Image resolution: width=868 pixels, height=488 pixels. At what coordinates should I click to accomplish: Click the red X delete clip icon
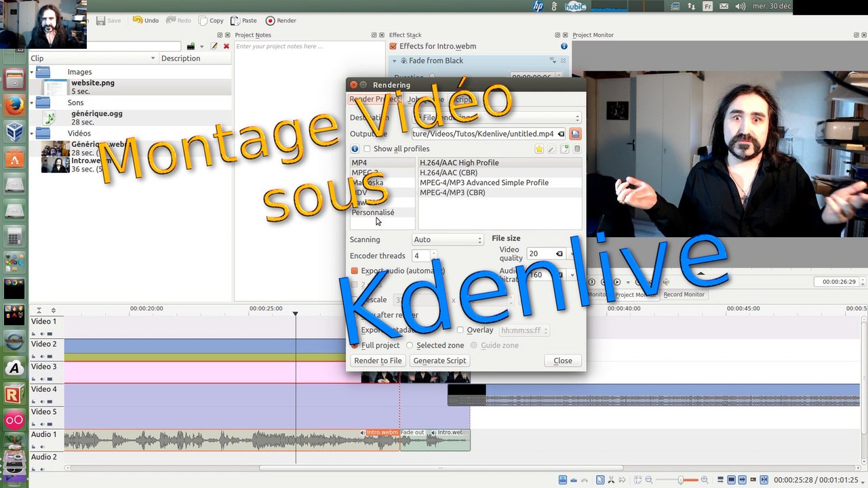(x=226, y=46)
